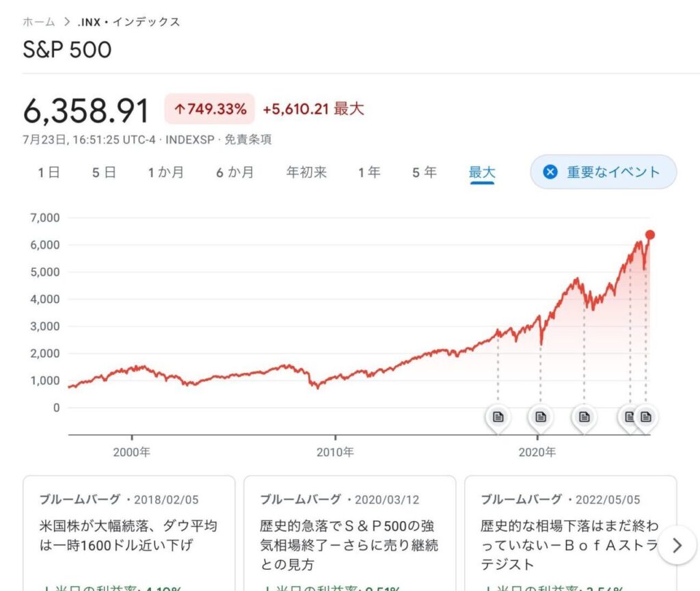
Task: Select the 1日 time range tab
Action: pyautogui.click(x=49, y=172)
